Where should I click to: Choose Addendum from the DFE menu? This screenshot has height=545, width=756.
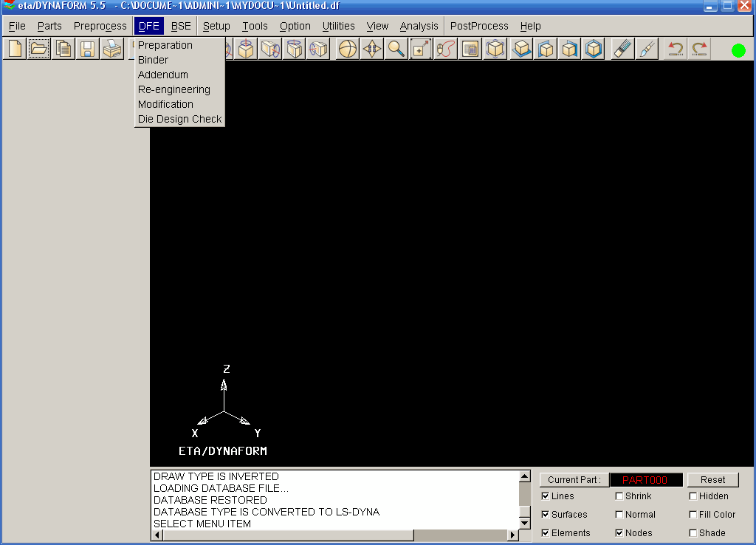(163, 75)
